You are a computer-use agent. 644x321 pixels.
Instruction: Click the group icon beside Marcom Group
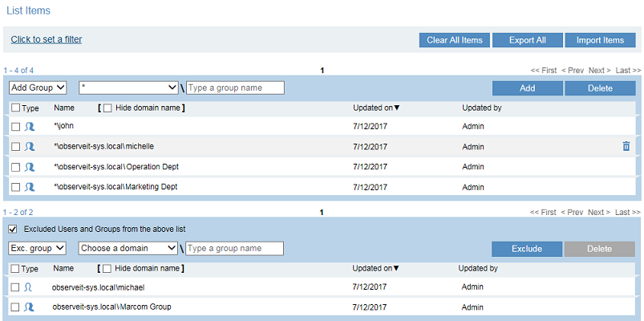point(30,307)
